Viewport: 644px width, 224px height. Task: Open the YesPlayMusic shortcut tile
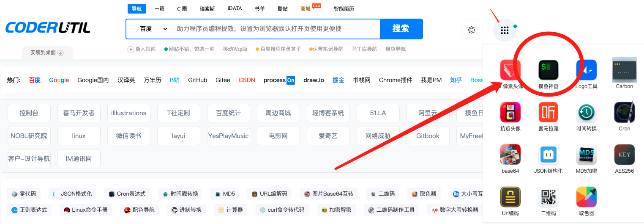pyautogui.click(x=229, y=136)
